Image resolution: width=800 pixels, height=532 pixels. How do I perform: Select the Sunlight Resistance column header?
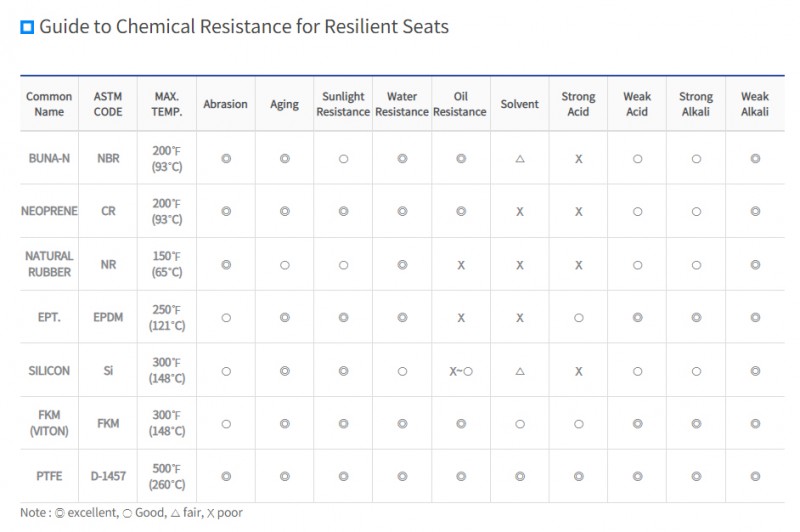(x=343, y=104)
